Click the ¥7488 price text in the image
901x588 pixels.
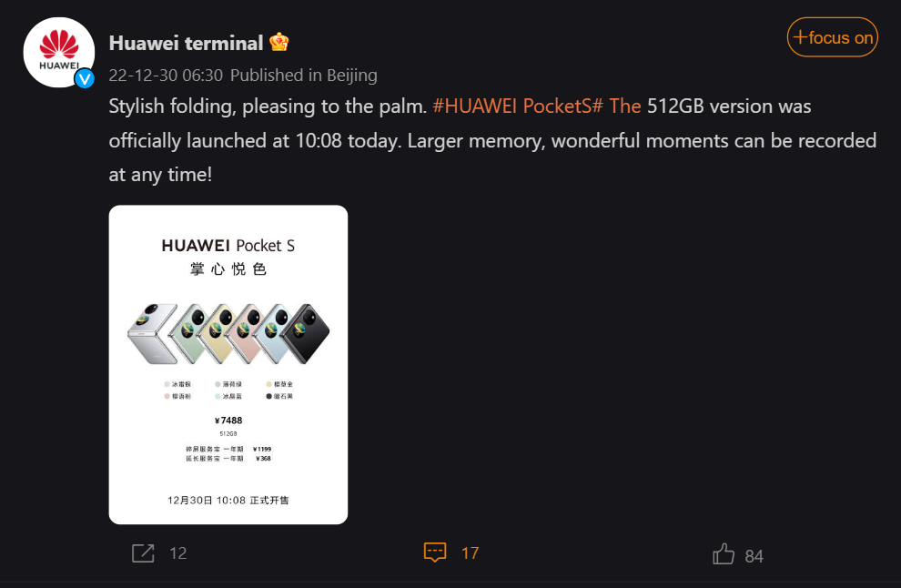coord(228,419)
